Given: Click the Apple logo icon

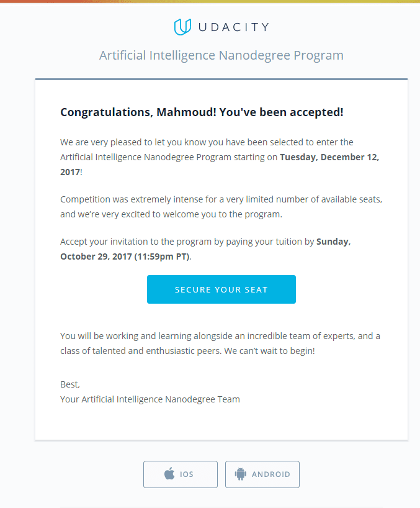Looking at the screenshot, I should (x=169, y=474).
